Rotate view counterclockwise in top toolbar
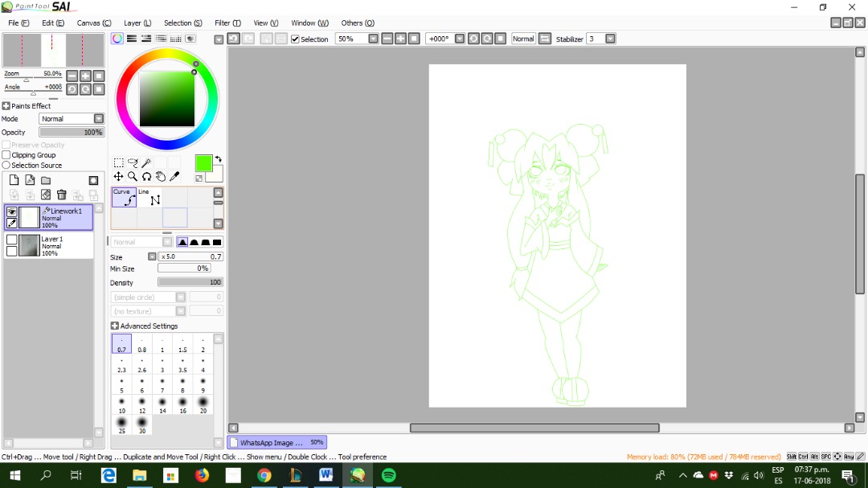 [473, 39]
